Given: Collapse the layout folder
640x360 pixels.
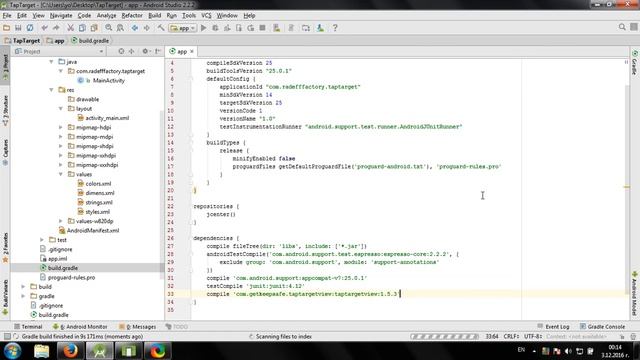Looking at the screenshot, I should tap(61, 109).
